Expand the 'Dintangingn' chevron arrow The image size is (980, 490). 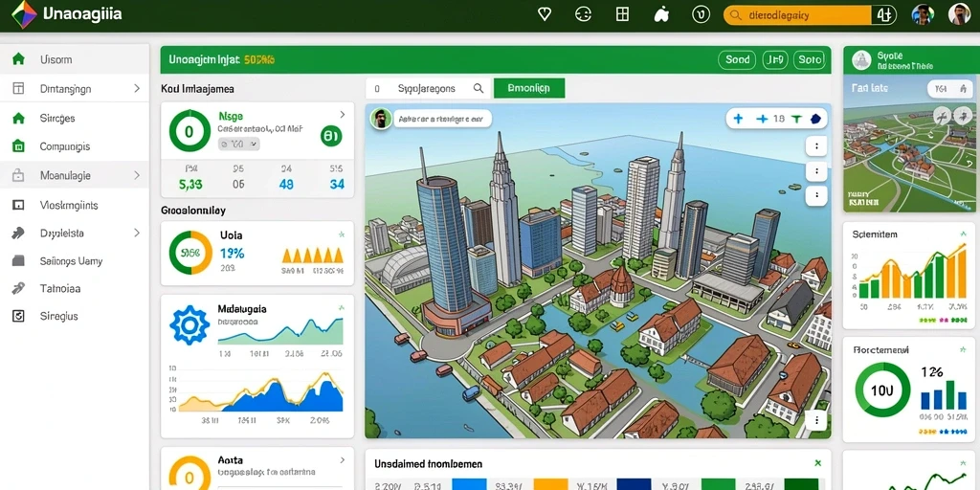[137, 89]
